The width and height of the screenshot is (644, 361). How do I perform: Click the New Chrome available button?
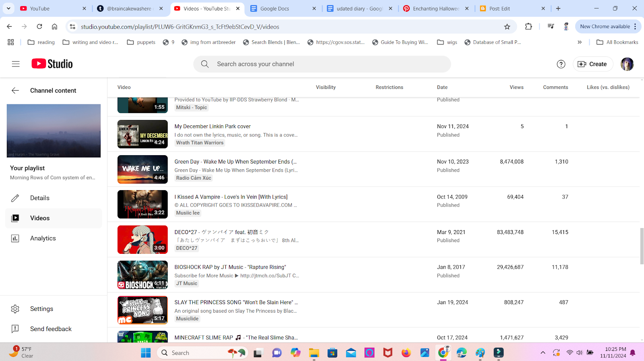[x=608, y=27]
